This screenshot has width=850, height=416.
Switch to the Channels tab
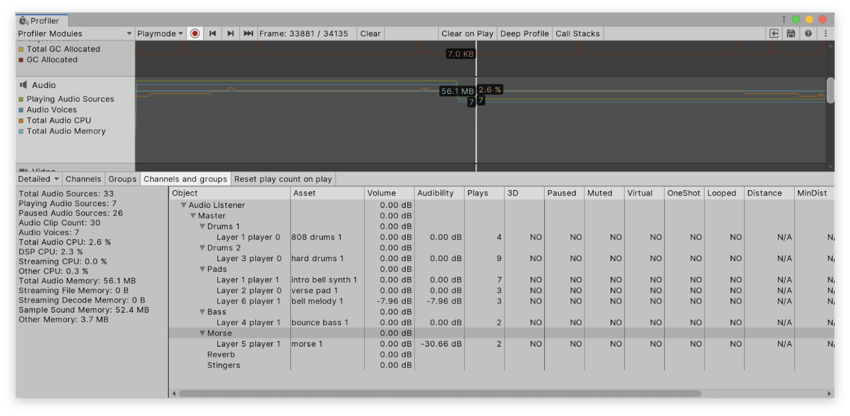[83, 179]
